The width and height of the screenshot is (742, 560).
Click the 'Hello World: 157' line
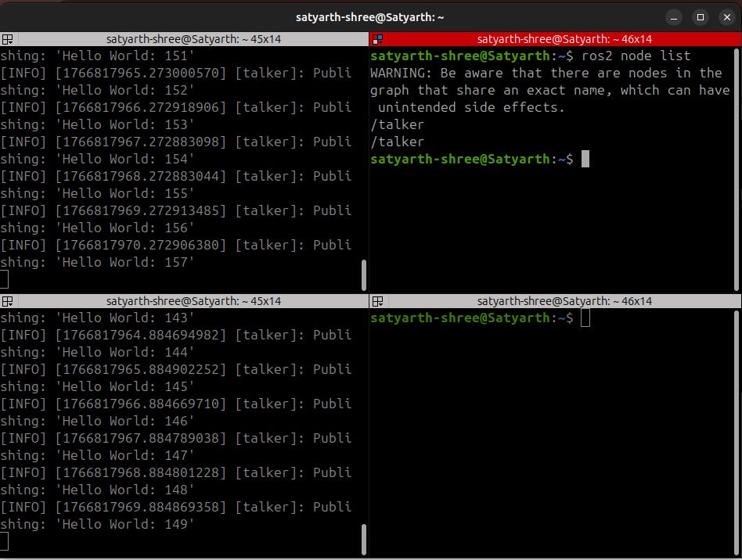click(x=97, y=263)
